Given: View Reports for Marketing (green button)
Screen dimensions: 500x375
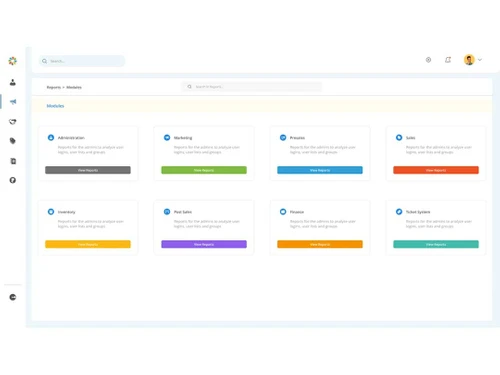Looking at the screenshot, I should tap(204, 170).
